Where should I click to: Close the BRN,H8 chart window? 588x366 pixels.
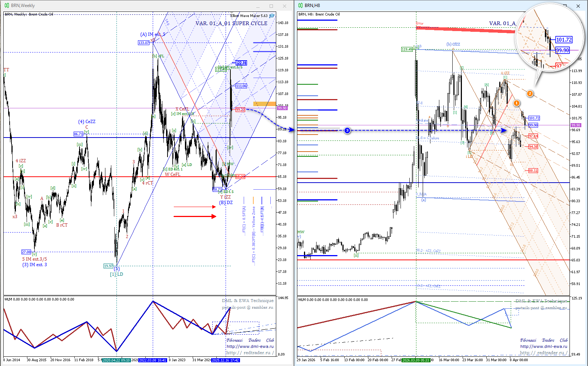(578, 6)
